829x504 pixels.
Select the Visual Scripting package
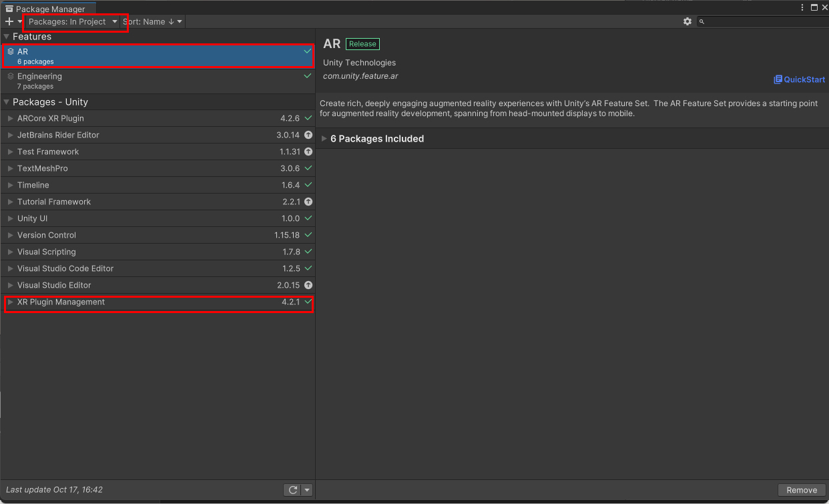[158, 252]
